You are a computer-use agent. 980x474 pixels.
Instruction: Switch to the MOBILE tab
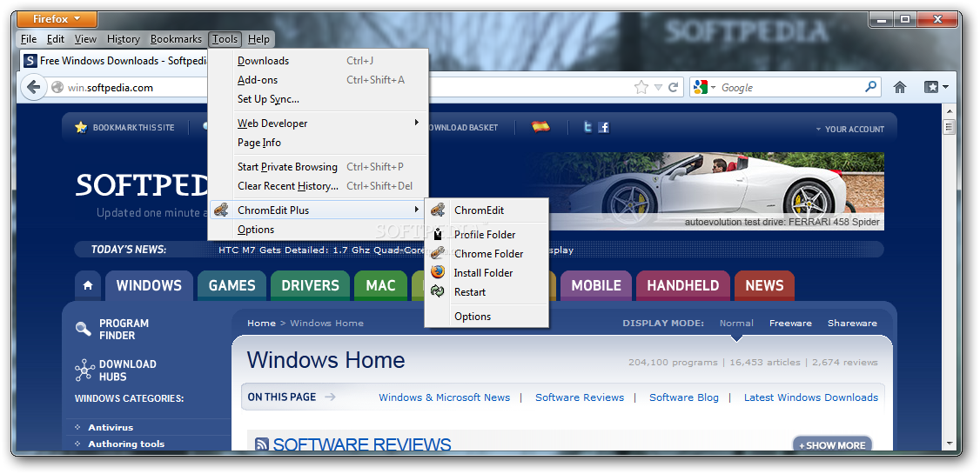[x=595, y=285]
